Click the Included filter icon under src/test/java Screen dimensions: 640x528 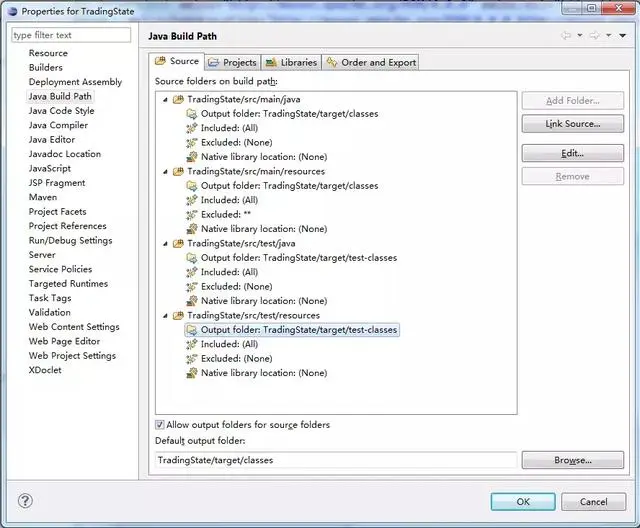[x=192, y=272]
